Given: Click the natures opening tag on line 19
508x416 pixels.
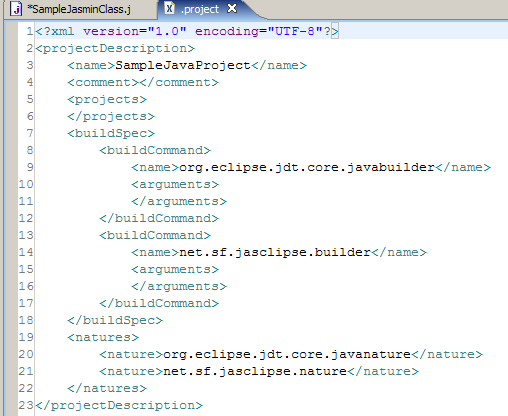Looking at the screenshot, I should tap(103, 337).
